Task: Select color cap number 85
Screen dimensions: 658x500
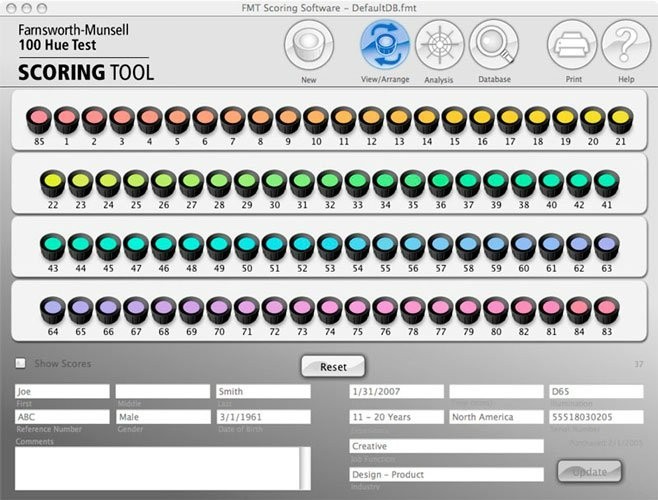Action: tap(39, 120)
